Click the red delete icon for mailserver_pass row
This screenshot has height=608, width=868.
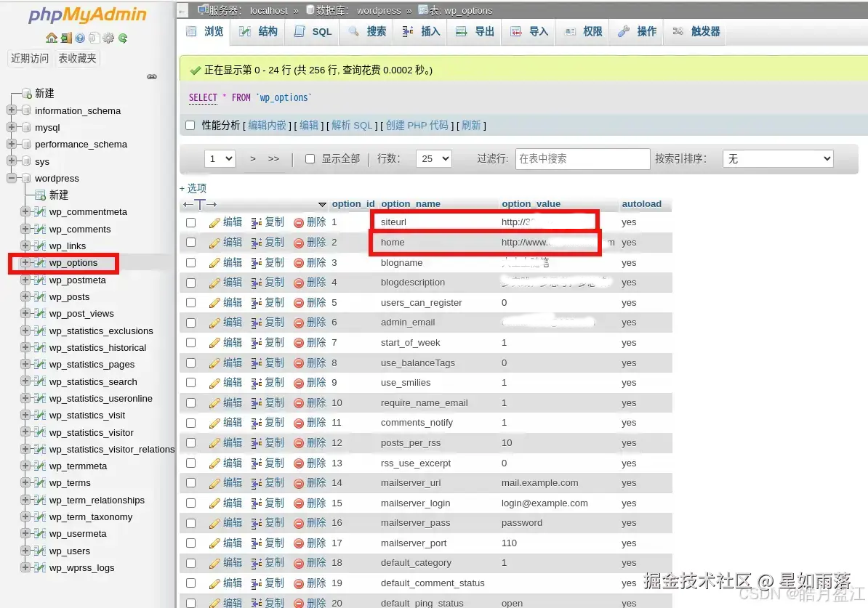pos(299,523)
